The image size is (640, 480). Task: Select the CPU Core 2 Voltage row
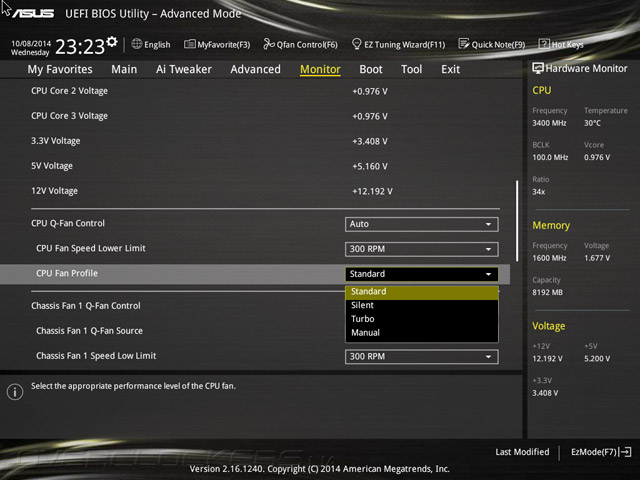pyautogui.click(x=255, y=91)
